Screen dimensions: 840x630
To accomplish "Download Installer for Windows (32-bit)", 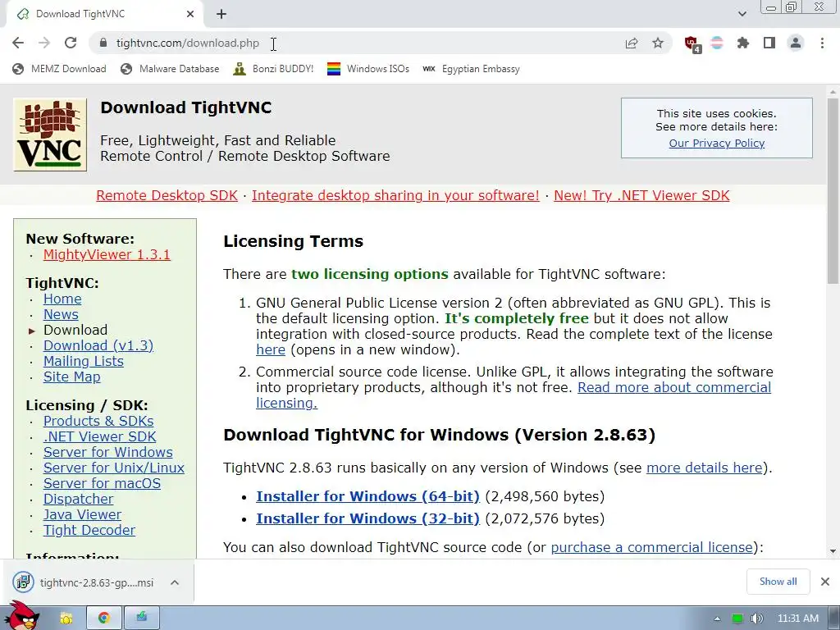I will coord(367,518).
